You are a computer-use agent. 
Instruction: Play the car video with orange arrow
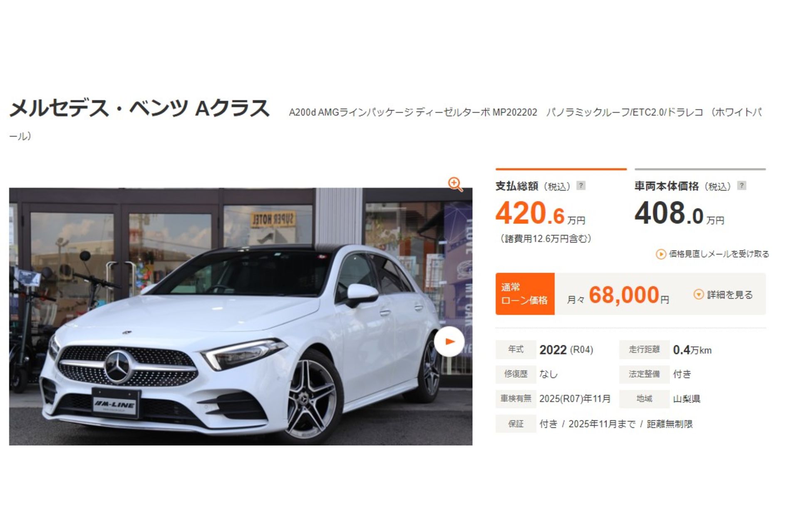point(449,341)
